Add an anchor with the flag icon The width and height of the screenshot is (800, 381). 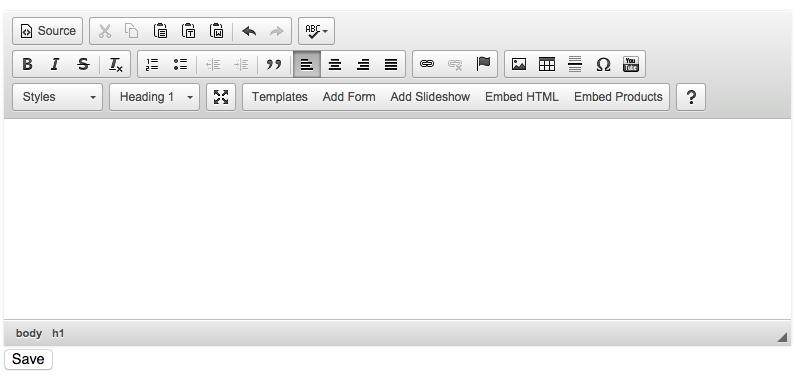[483, 64]
